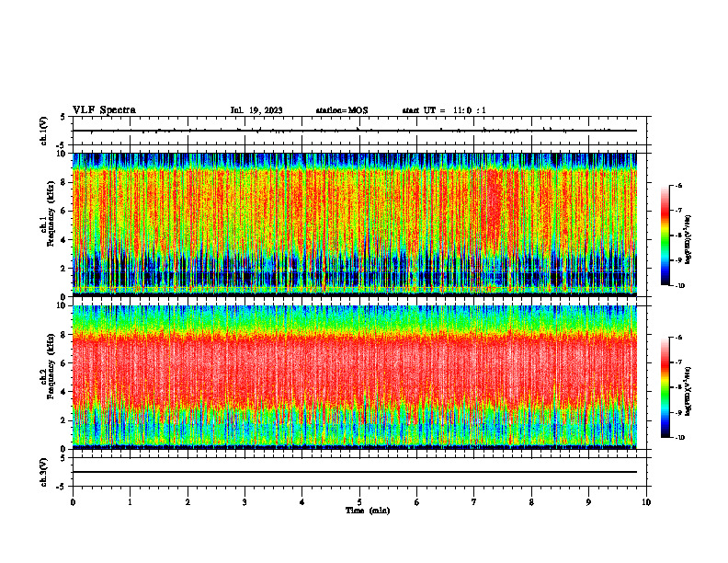Click the ch.3 voltage waveform line
The height and width of the screenshot is (563, 728).
[x=355, y=472]
